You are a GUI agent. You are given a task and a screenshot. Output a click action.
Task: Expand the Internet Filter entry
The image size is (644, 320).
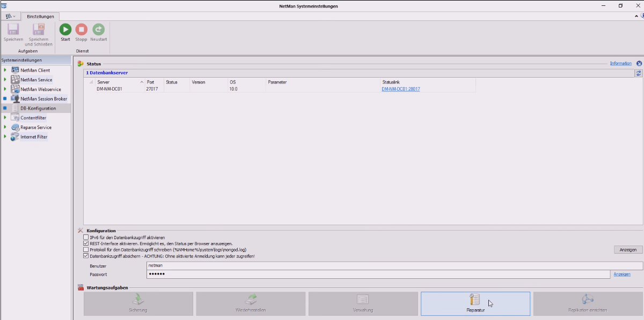coord(6,137)
